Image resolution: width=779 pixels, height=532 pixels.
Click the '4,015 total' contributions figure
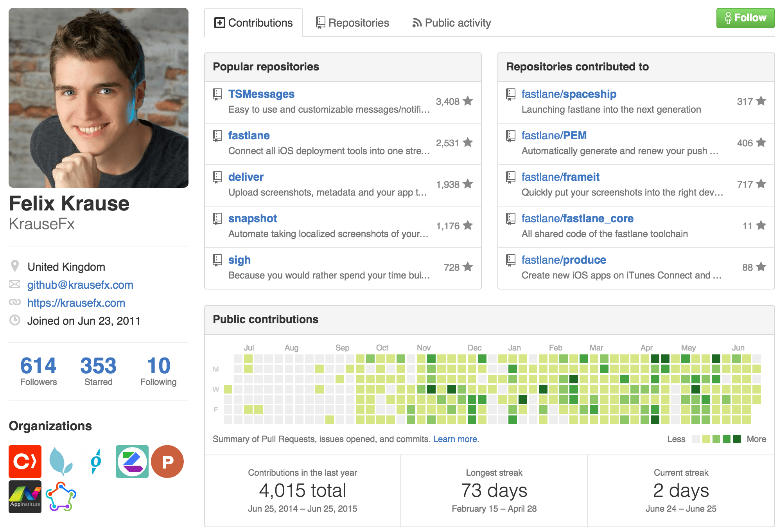303,491
